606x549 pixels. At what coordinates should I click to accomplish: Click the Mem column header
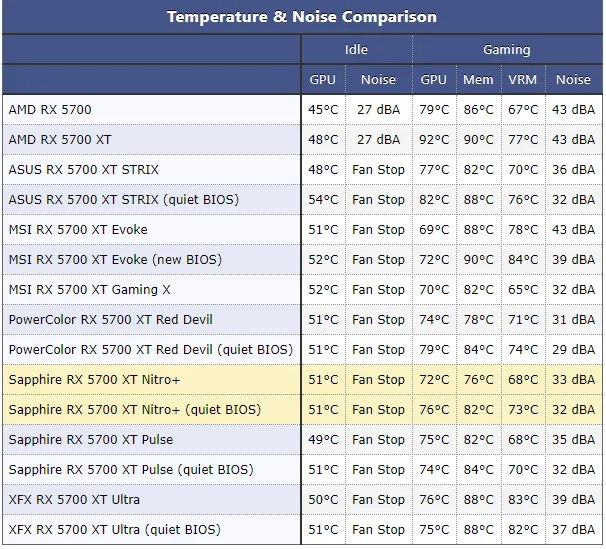click(478, 79)
